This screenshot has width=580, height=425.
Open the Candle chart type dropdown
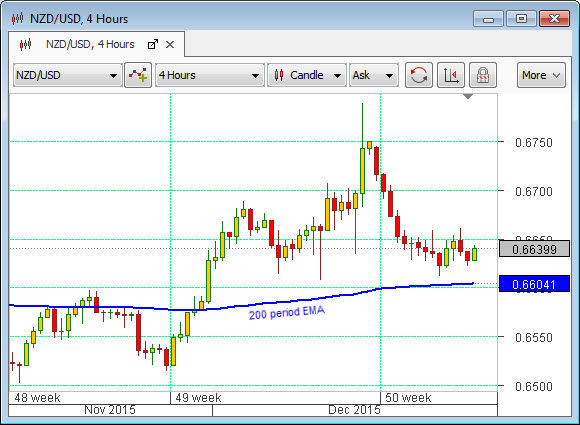(307, 75)
